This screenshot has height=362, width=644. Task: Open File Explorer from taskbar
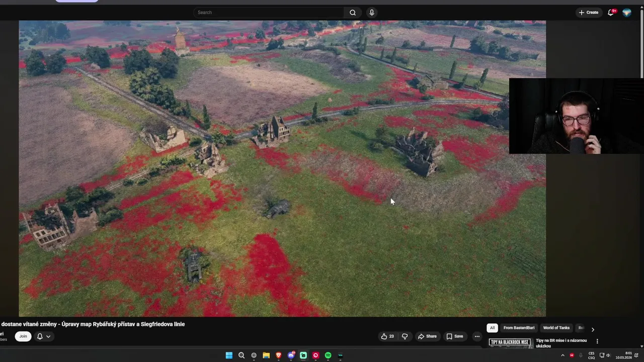[x=266, y=355]
